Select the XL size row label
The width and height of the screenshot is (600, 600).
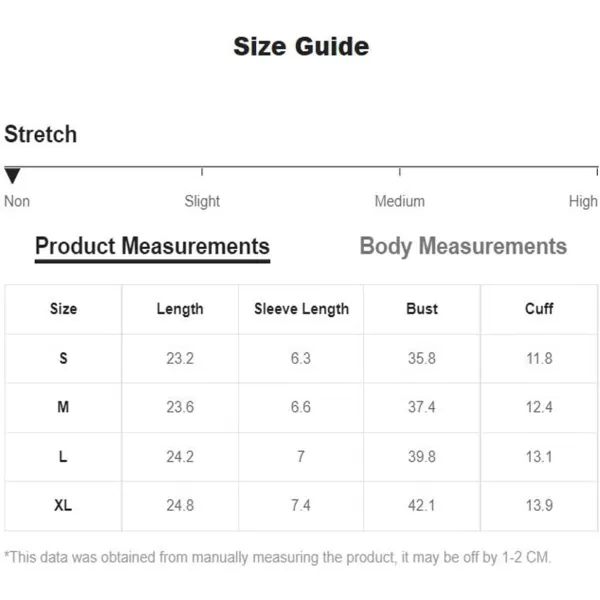pyautogui.click(x=63, y=505)
